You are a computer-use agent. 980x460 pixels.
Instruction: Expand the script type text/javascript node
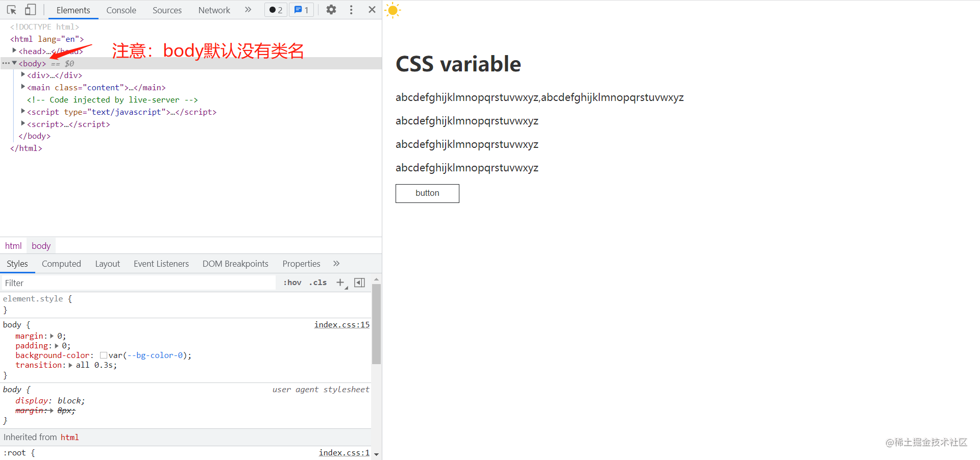click(22, 111)
